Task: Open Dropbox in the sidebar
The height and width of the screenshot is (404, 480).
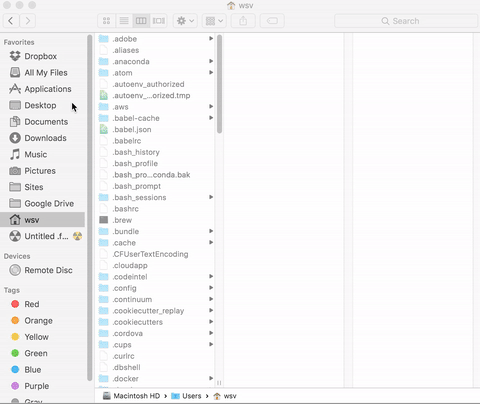Action: [42, 56]
